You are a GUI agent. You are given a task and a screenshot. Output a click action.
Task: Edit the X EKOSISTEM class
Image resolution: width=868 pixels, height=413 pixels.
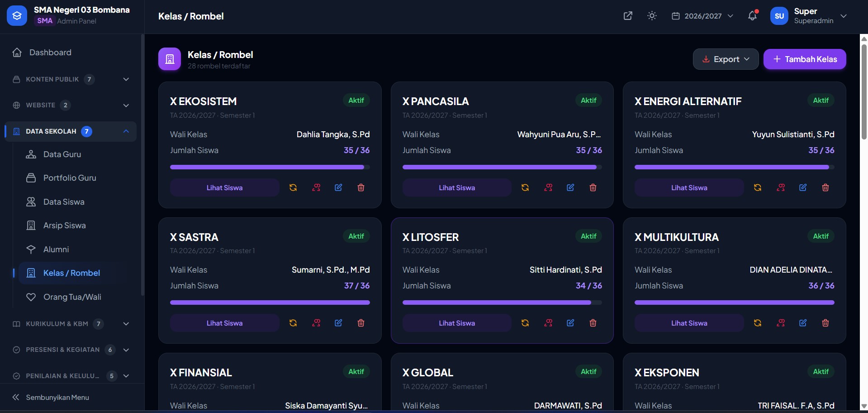(338, 187)
